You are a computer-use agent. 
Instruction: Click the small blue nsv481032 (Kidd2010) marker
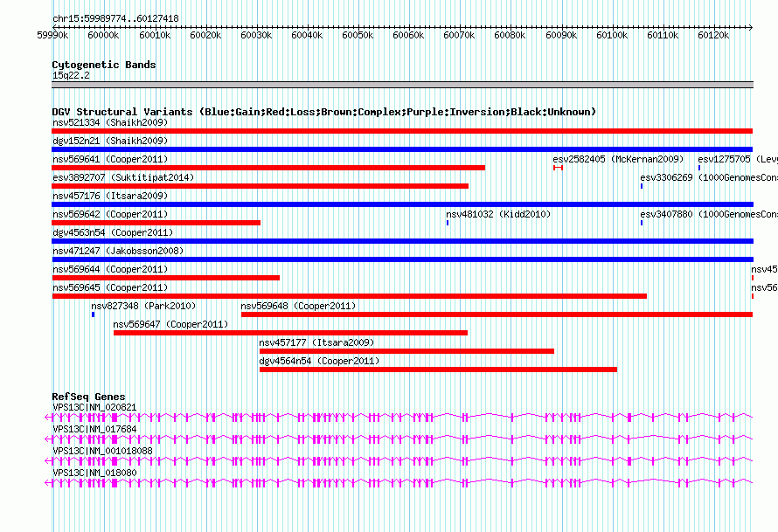point(448,223)
